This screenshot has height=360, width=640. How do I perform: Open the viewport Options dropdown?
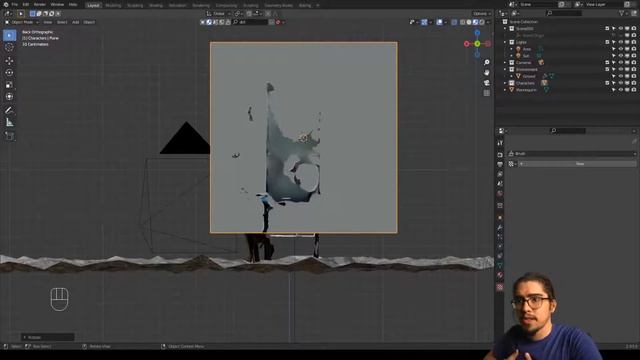point(482,13)
